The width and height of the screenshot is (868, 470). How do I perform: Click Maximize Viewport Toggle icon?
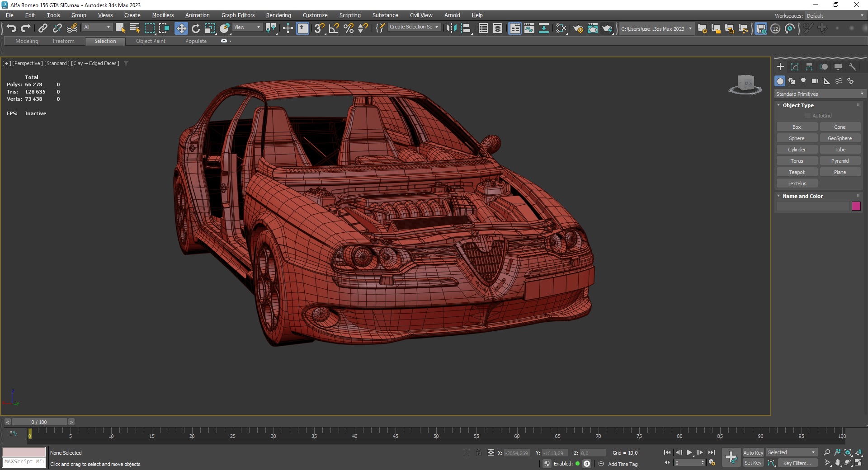point(858,463)
